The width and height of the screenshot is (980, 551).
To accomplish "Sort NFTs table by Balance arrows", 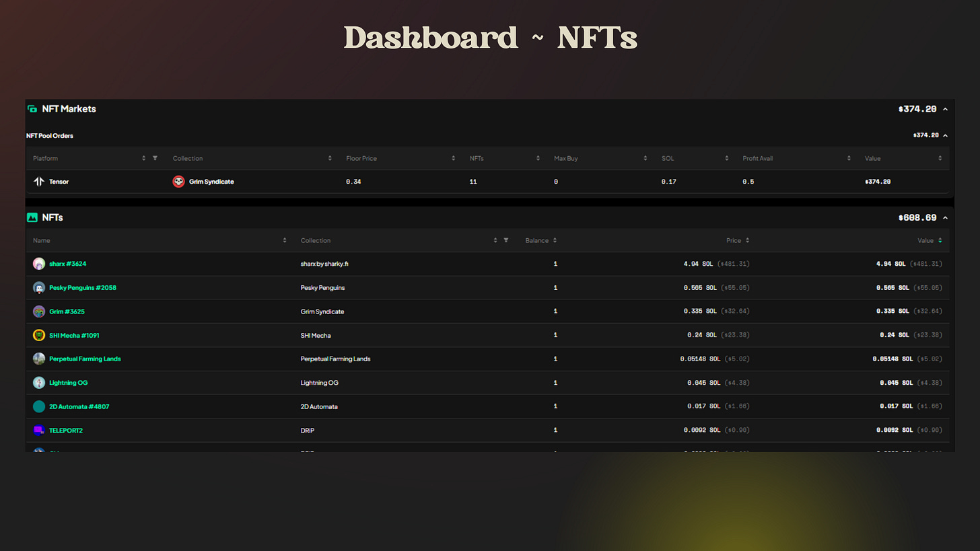I will [x=555, y=240].
